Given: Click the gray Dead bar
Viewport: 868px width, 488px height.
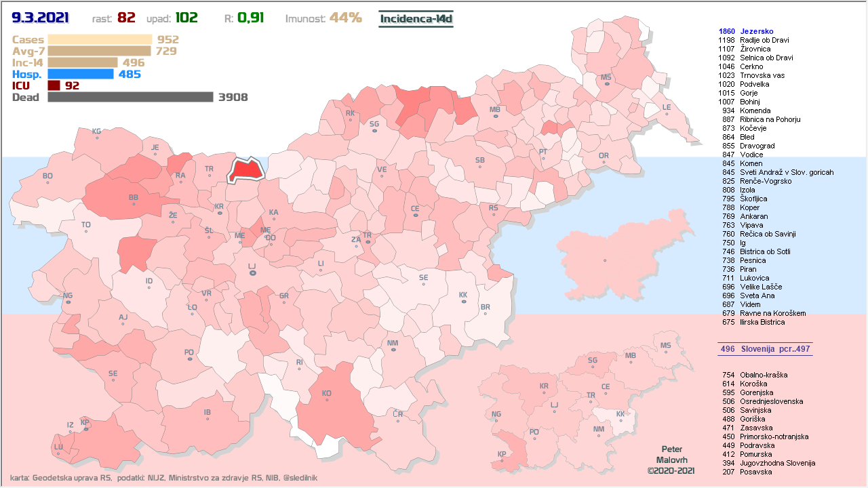Looking at the screenshot, I should coord(130,97).
